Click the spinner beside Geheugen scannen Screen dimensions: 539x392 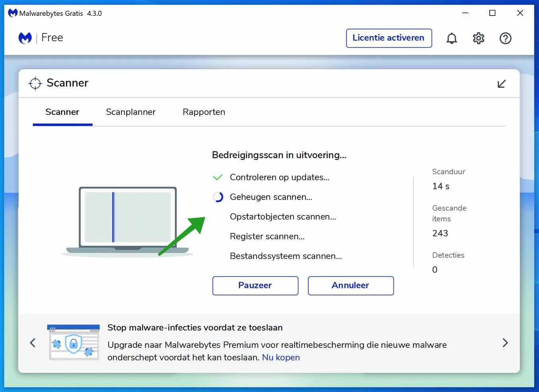click(218, 197)
